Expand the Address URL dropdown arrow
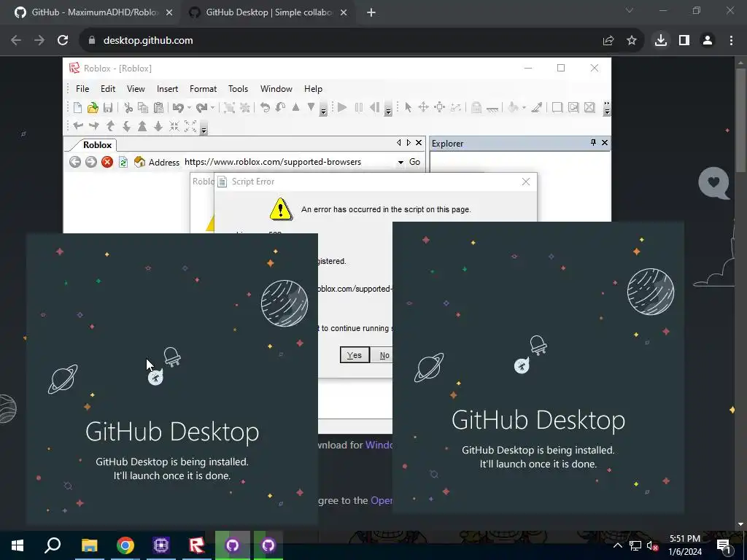Viewport: 747px width, 560px height. pos(400,163)
